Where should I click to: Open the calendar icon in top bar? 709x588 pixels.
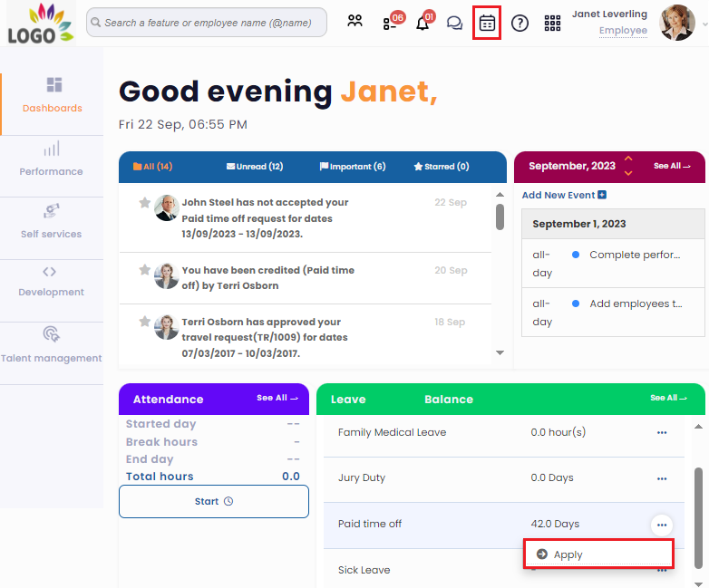pyautogui.click(x=487, y=24)
